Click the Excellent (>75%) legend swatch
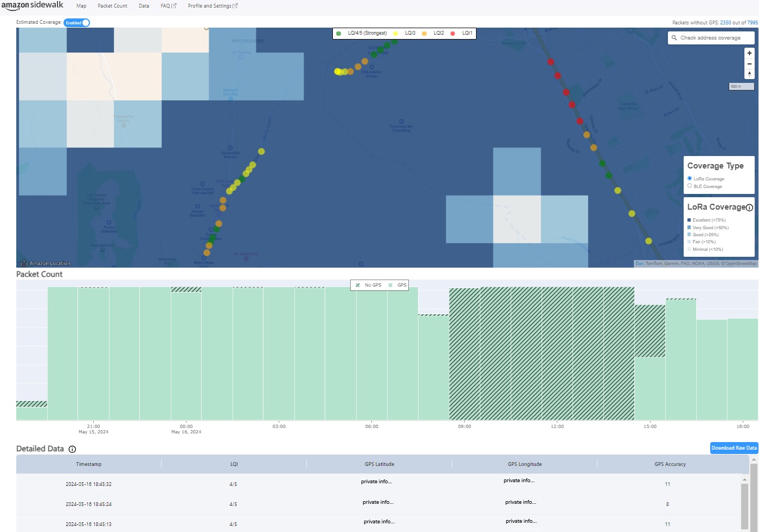Viewport: 759px width, 532px height. click(x=689, y=220)
